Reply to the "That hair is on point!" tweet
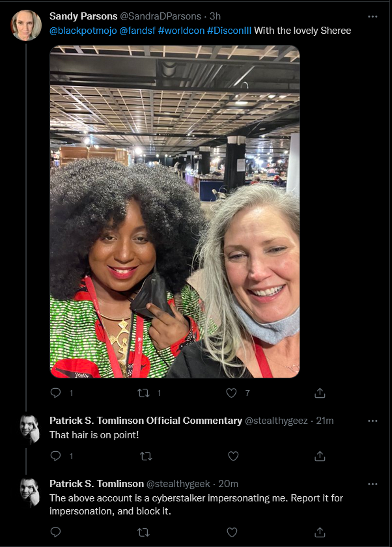Screen dimensions: 392x547 pos(55,456)
